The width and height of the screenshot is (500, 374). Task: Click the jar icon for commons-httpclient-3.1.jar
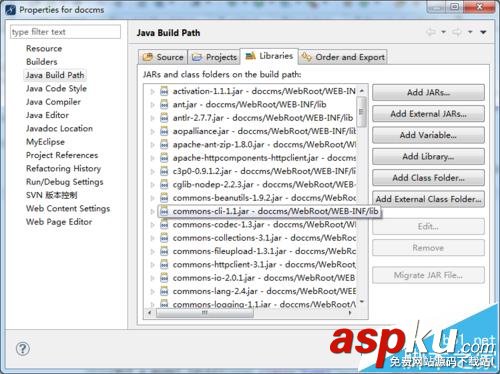[x=164, y=264]
